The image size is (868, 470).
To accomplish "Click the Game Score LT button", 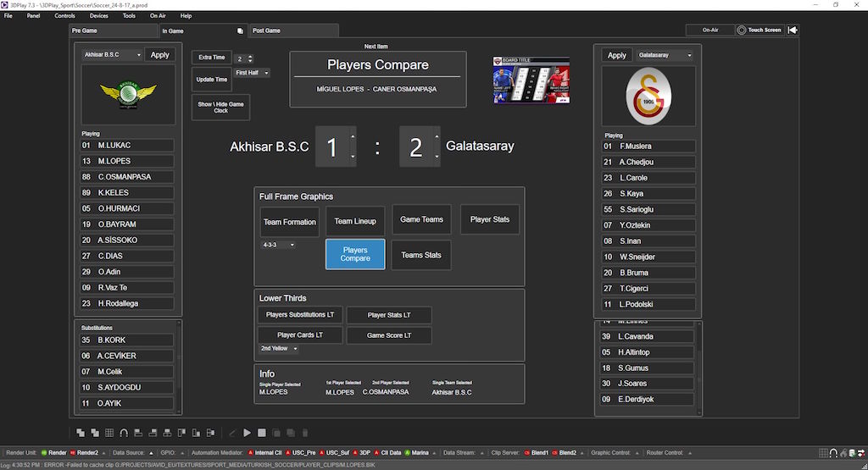I will (389, 335).
